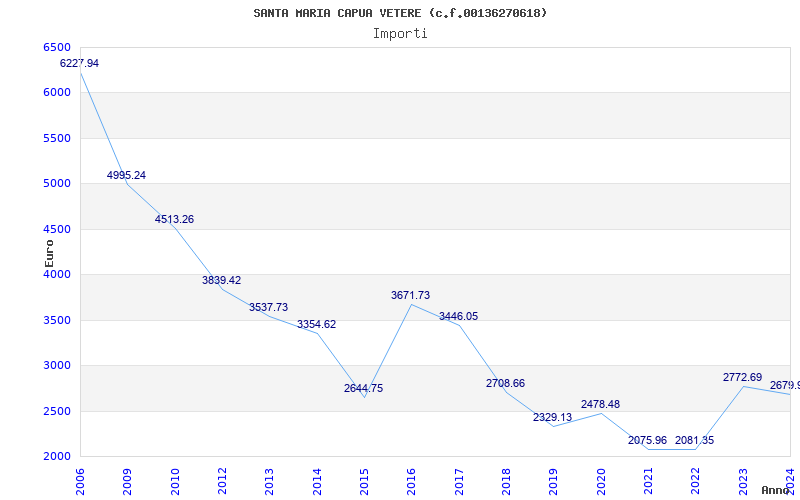Click the 2017 year label
Viewport: 800px width, 500px height.
(459, 482)
